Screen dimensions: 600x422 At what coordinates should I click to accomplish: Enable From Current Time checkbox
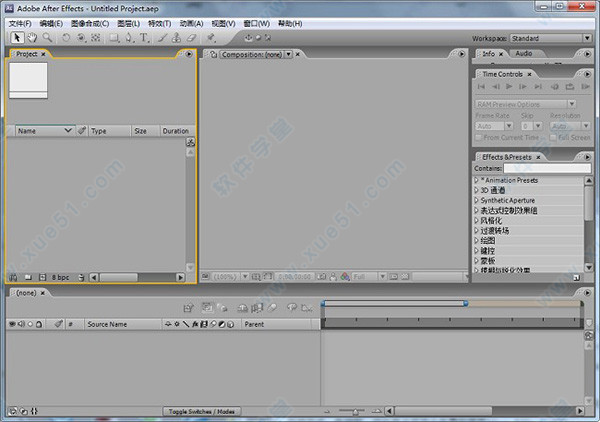[478, 137]
